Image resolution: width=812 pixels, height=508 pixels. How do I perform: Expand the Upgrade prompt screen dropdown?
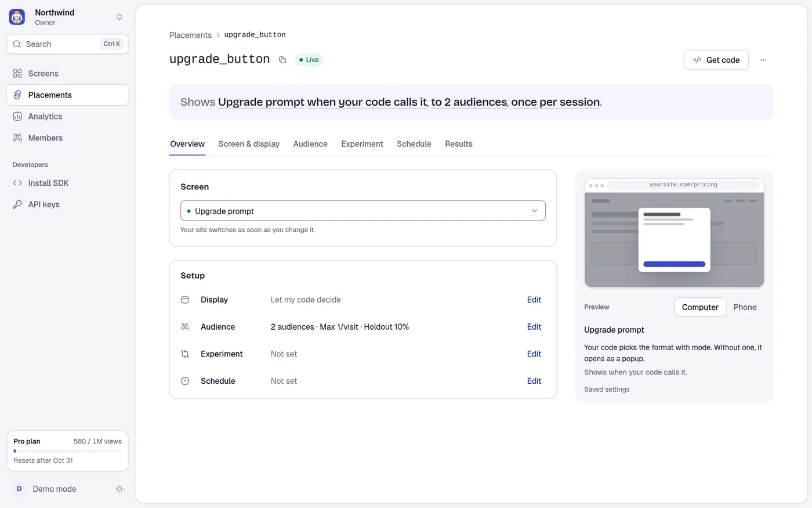pos(363,211)
